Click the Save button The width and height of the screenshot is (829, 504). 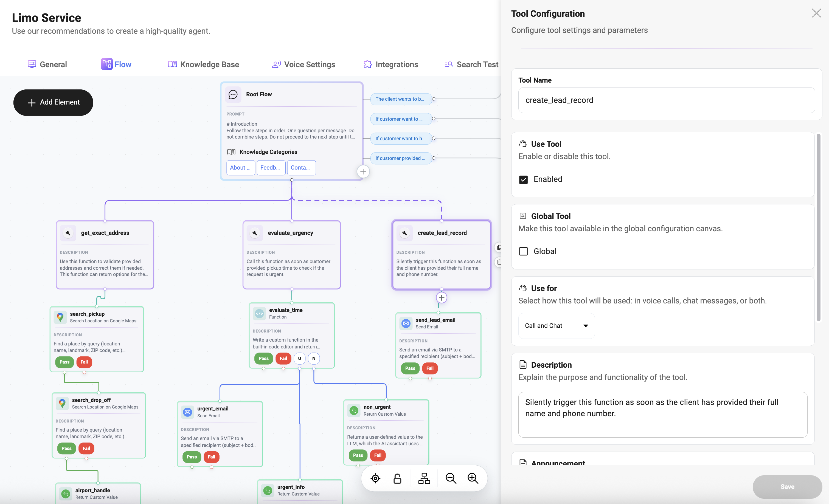click(787, 486)
